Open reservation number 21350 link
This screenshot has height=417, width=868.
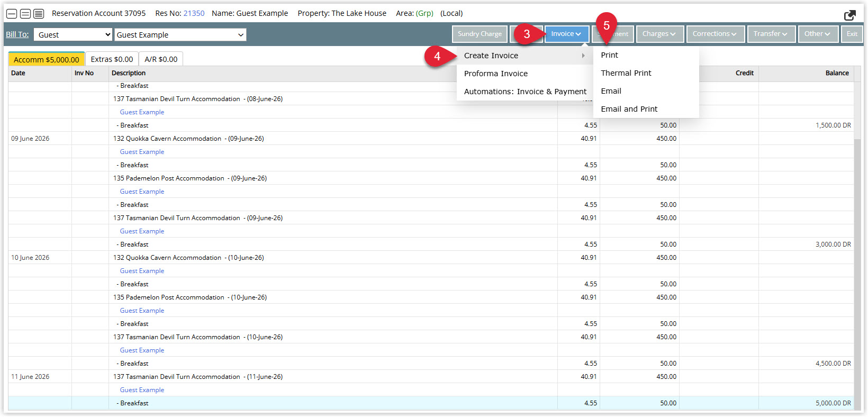tap(194, 13)
